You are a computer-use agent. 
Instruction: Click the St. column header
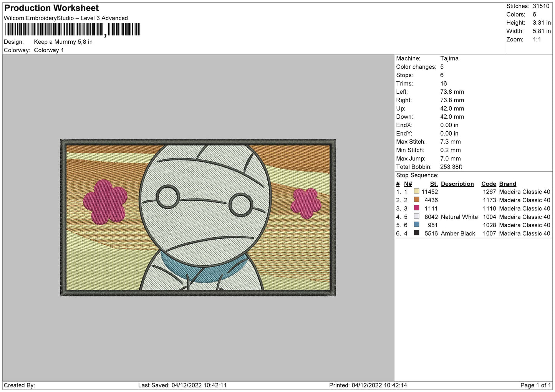pos(434,184)
